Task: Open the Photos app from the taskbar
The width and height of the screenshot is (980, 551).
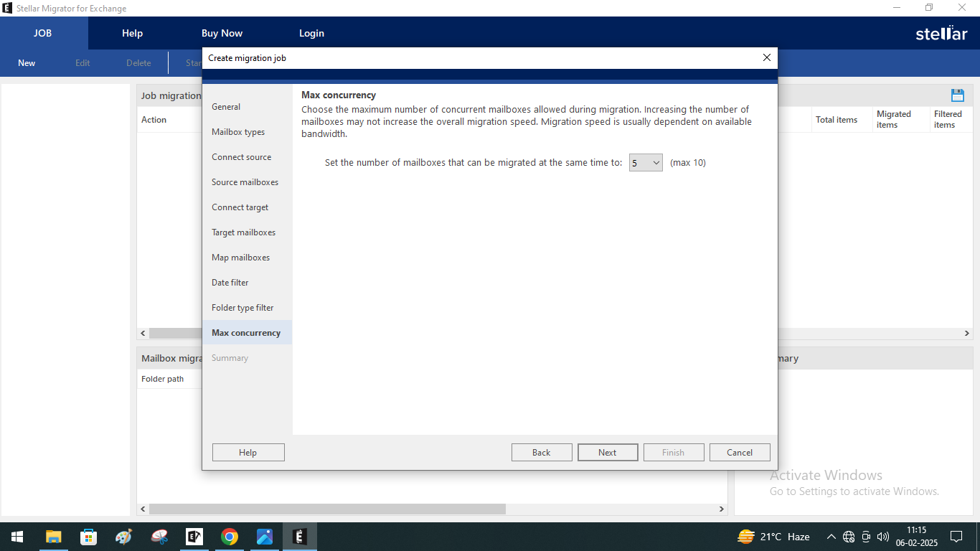Action: point(264,537)
